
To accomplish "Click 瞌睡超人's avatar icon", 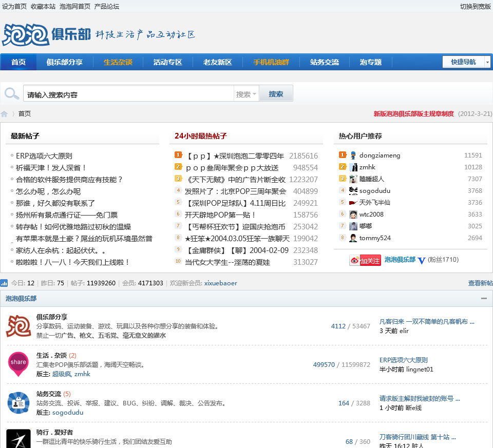I will (x=353, y=179).
